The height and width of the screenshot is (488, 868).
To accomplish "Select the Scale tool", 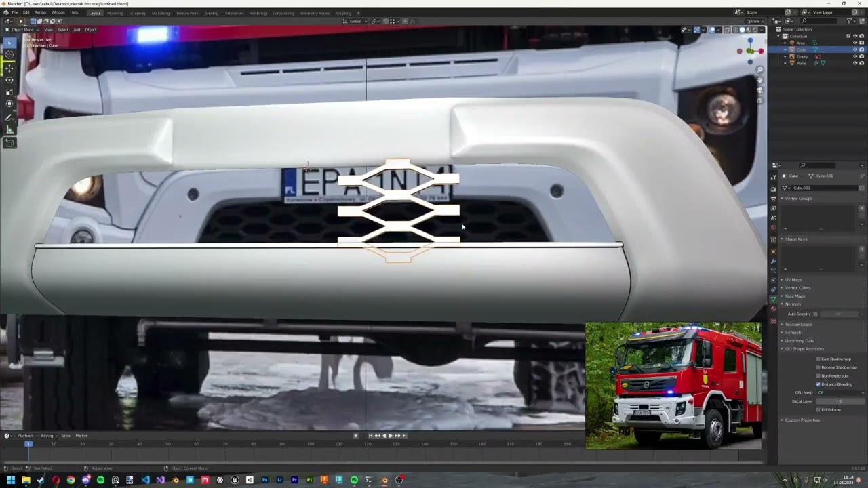I will pyautogui.click(x=9, y=92).
